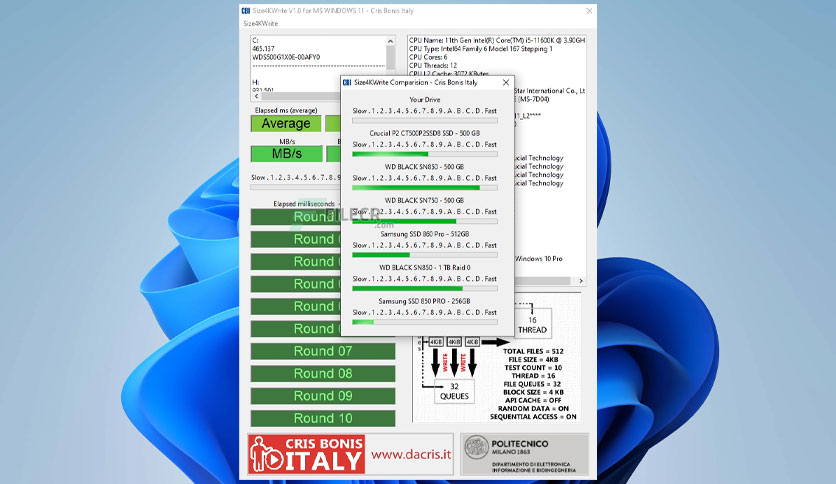Close the main Size4KWrite window
The height and width of the screenshot is (484, 836).
click(589, 11)
